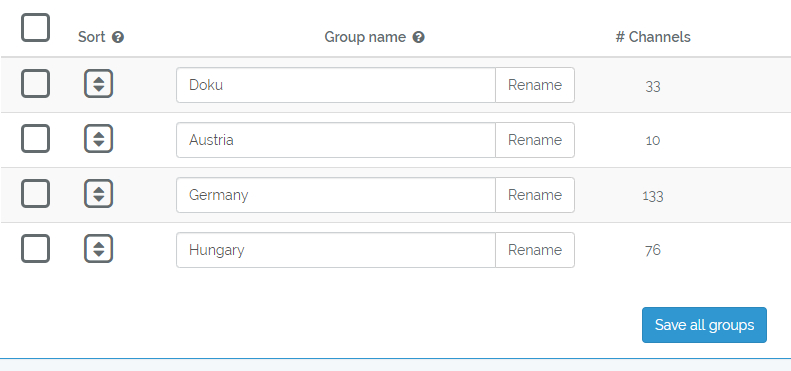Image resolution: width=791 pixels, height=371 pixels.
Task: Rename the Hungary group
Action: pyautogui.click(x=535, y=250)
